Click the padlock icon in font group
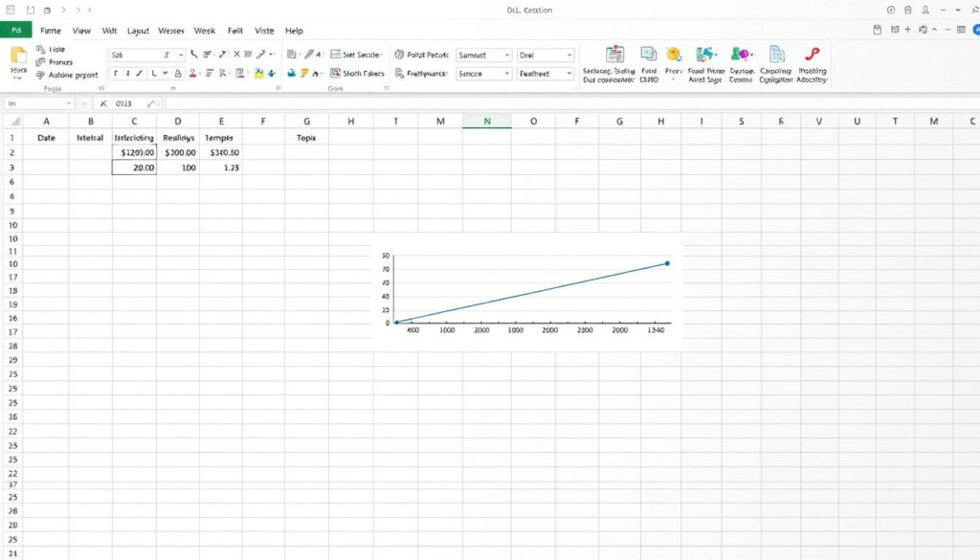Image resolution: width=980 pixels, height=560 pixels. click(x=178, y=73)
